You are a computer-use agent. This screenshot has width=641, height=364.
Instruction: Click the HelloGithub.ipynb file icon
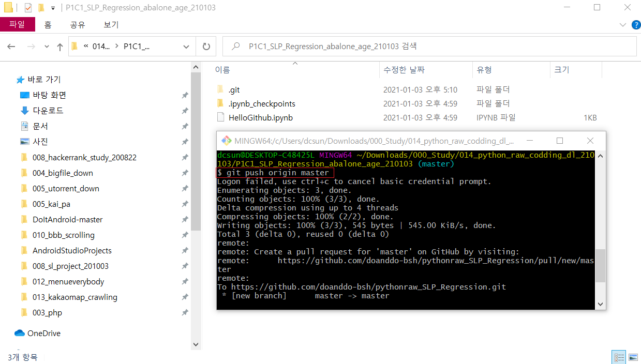coord(220,117)
